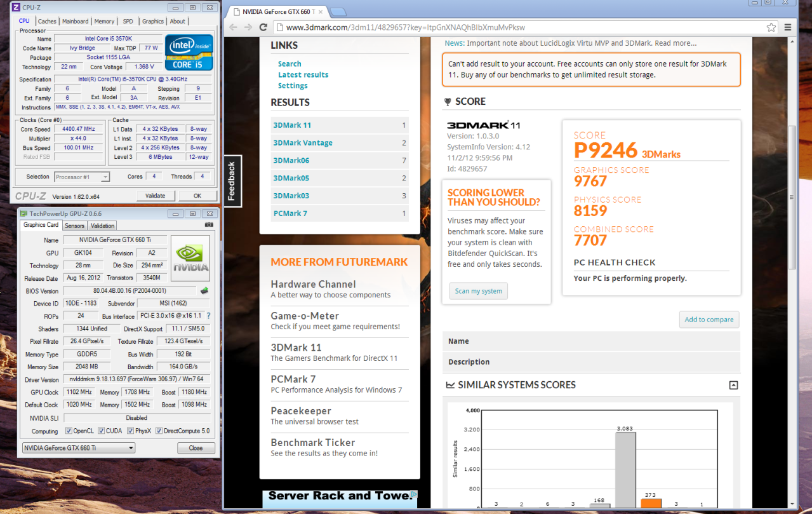Viewport: 812px width, 514px height.
Task: Switch to the Sensors tab in GPU-Z
Action: click(74, 226)
